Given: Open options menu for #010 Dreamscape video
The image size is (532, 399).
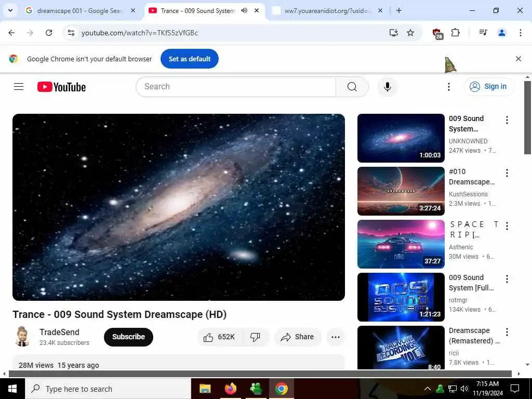Looking at the screenshot, I should click(x=507, y=173).
